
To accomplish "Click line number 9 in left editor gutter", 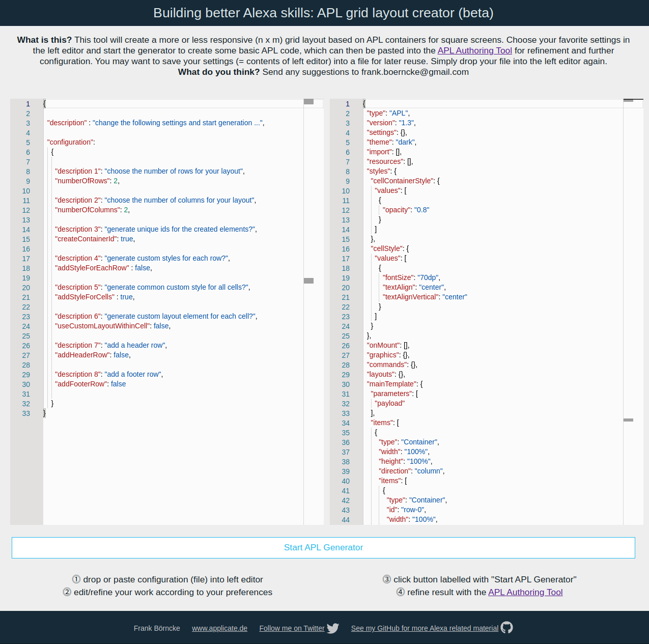I will [x=28, y=181].
